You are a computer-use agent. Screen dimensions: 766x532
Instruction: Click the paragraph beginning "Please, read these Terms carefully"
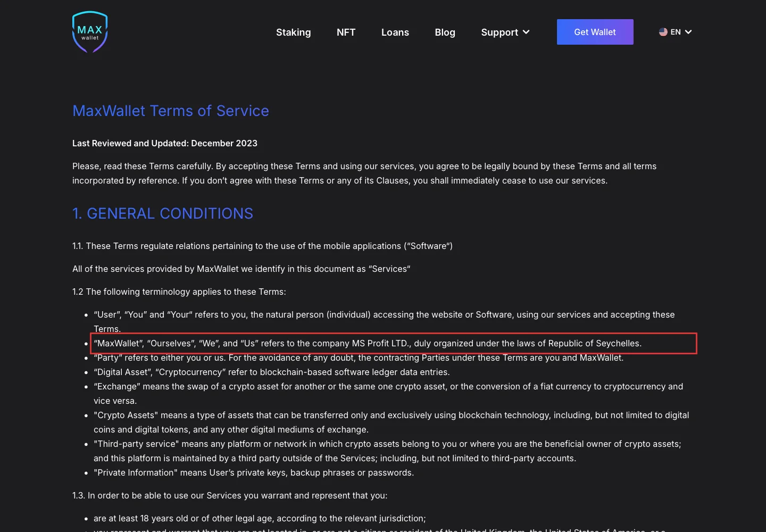364,173
